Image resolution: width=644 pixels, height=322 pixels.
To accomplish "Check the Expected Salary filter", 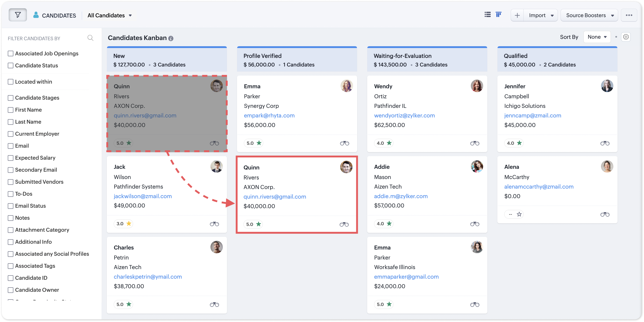I will point(10,158).
